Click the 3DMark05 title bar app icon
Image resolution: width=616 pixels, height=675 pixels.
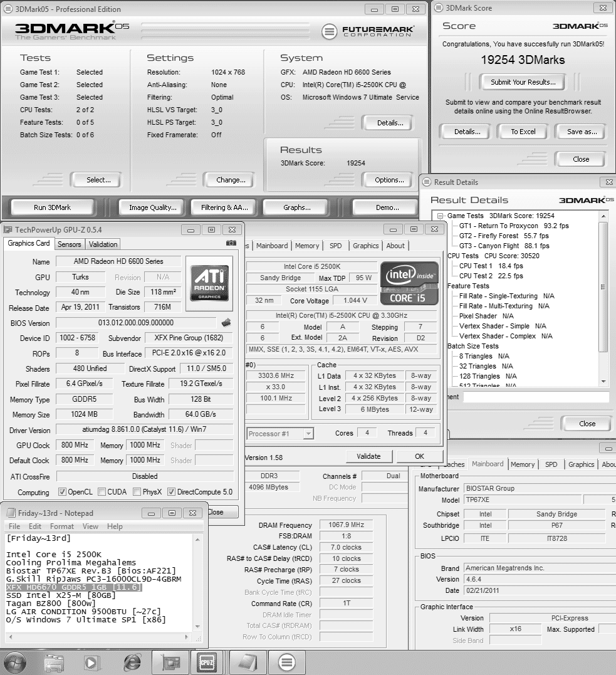coord(8,9)
